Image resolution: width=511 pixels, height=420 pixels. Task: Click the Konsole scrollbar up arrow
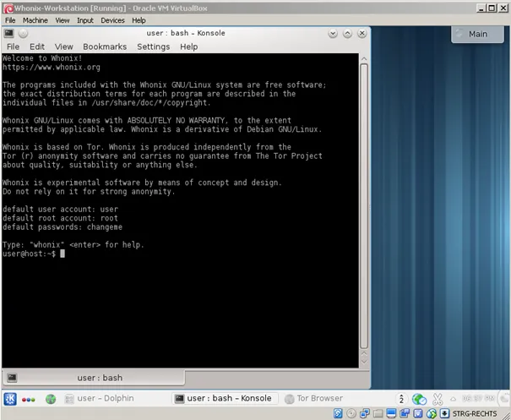coord(364,58)
